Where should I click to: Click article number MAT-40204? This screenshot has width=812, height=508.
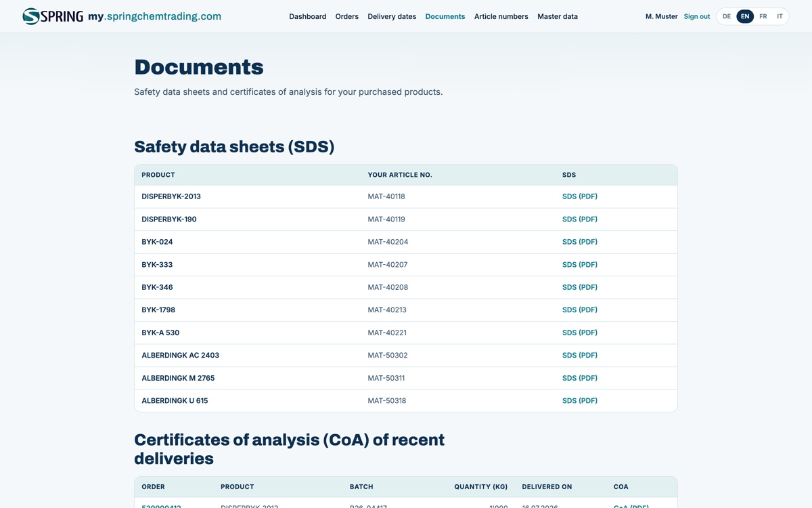click(x=388, y=242)
